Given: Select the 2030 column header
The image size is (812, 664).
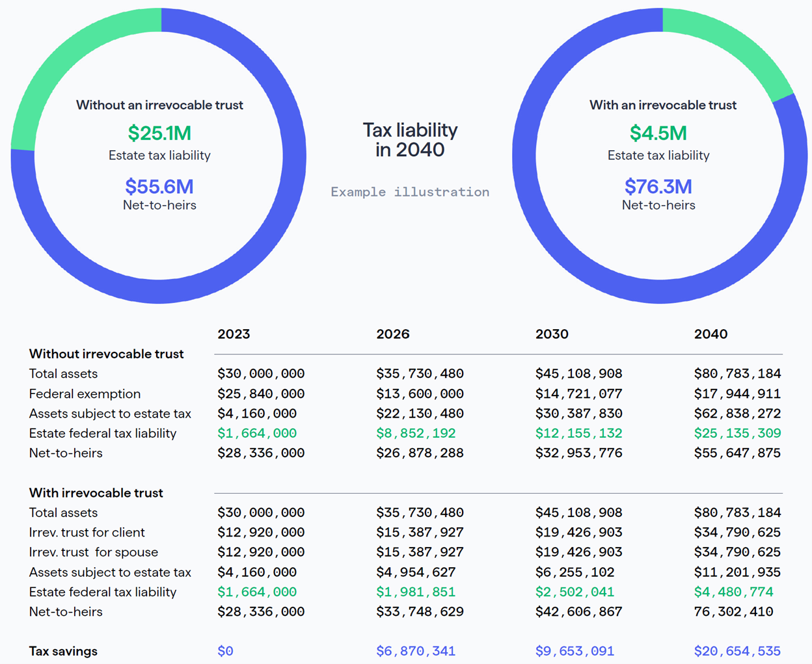Looking at the screenshot, I should (552, 334).
